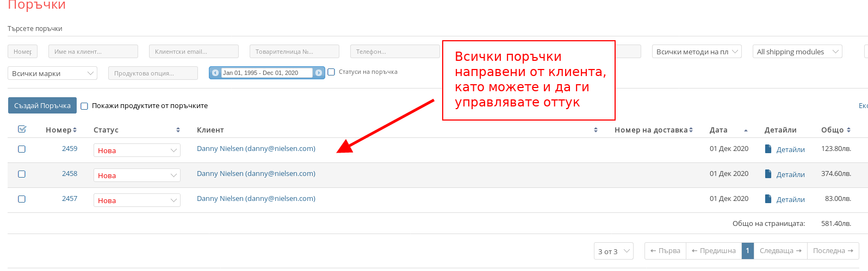
Task: Sort orders by Номер column arrows
Action: [75, 130]
